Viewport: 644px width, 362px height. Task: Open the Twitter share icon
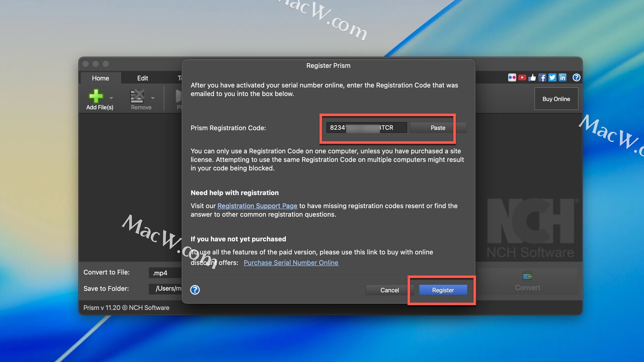(x=552, y=78)
